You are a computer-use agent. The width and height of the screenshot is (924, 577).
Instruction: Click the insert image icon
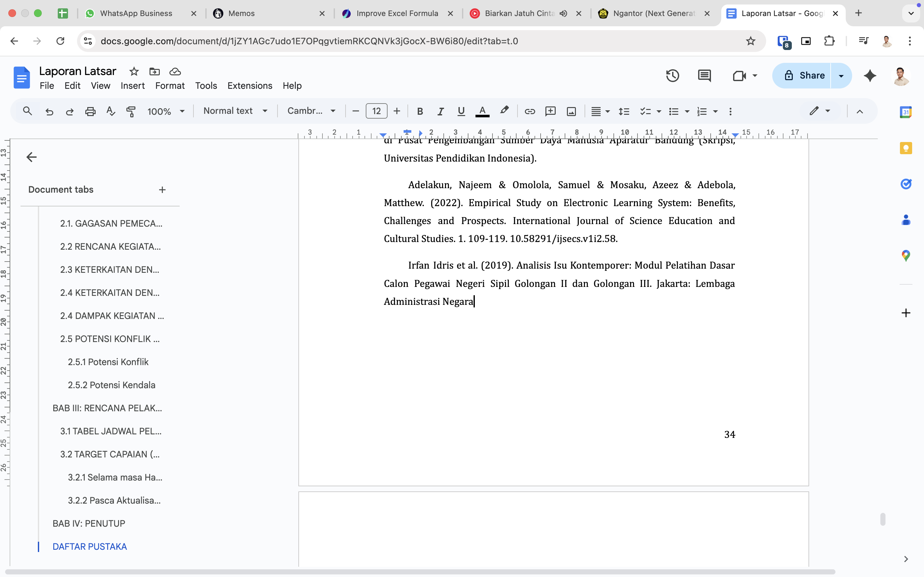(571, 111)
